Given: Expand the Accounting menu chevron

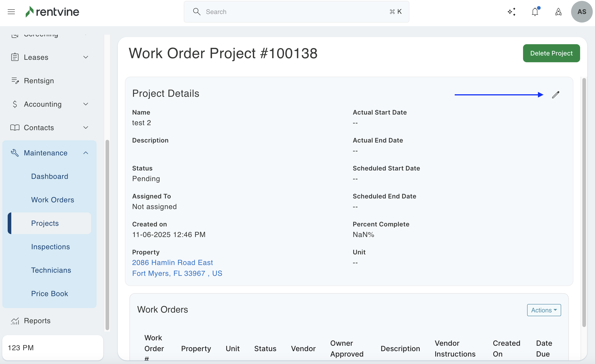Looking at the screenshot, I should click(85, 104).
